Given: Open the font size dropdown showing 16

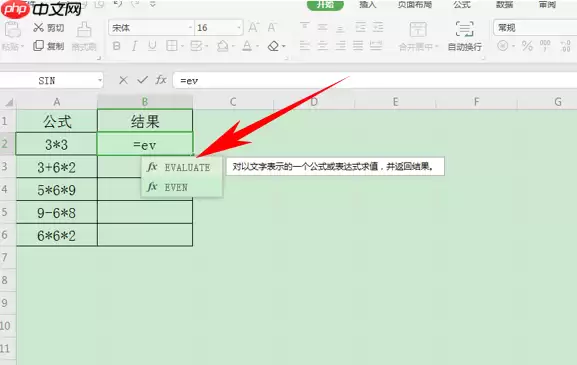Looking at the screenshot, I should 239,28.
